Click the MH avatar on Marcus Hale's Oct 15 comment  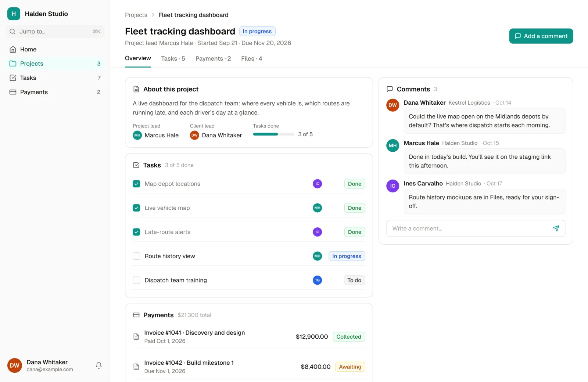pyautogui.click(x=393, y=145)
